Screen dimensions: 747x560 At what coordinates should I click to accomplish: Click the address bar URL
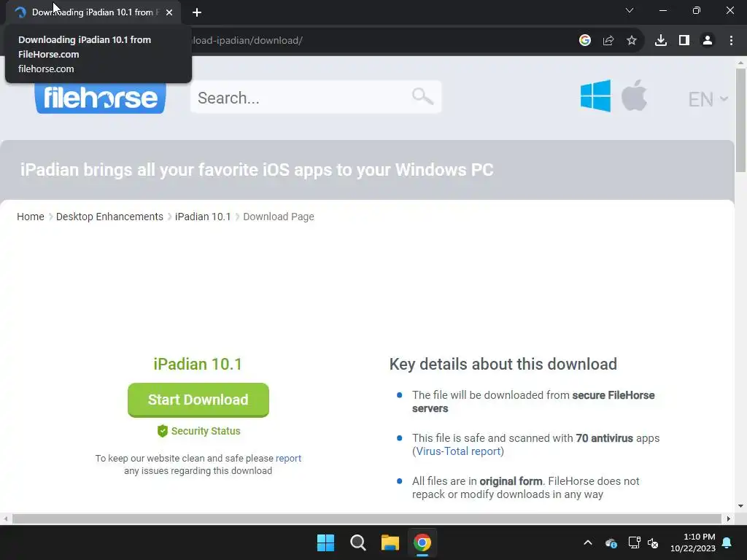248,41
